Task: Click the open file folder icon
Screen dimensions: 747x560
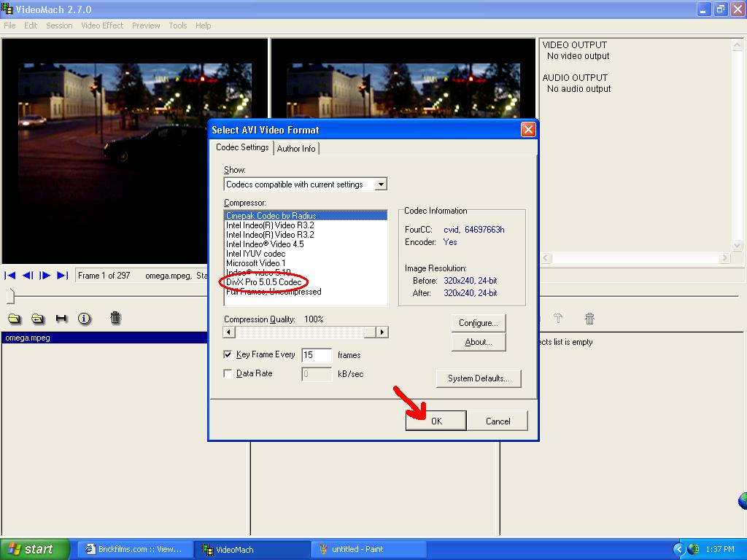Action: click(14, 319)
